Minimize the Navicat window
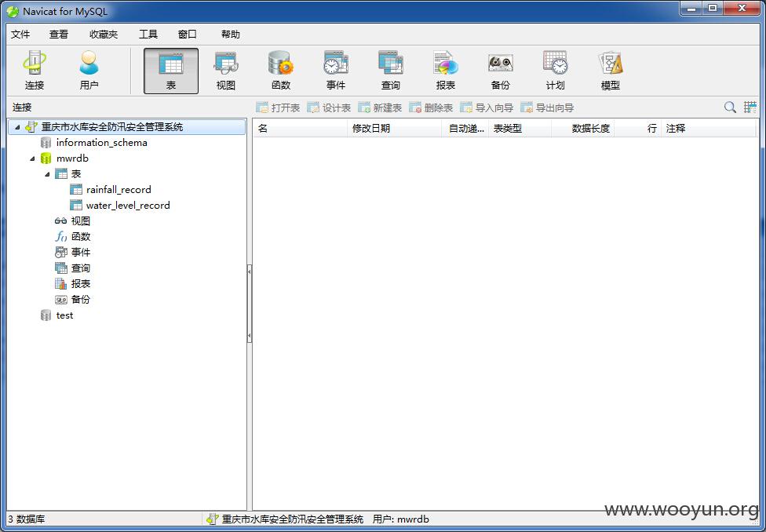 point(691,9)
